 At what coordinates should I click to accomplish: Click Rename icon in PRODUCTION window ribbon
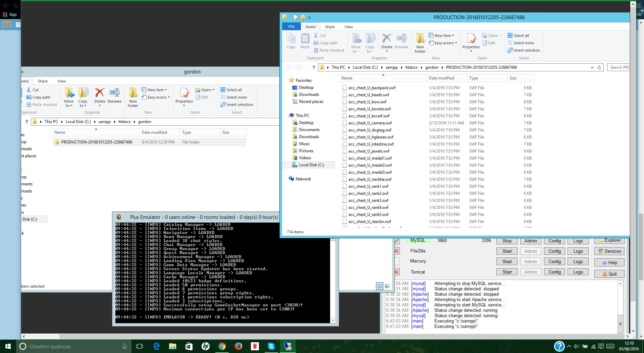click(x=401, y=41)
